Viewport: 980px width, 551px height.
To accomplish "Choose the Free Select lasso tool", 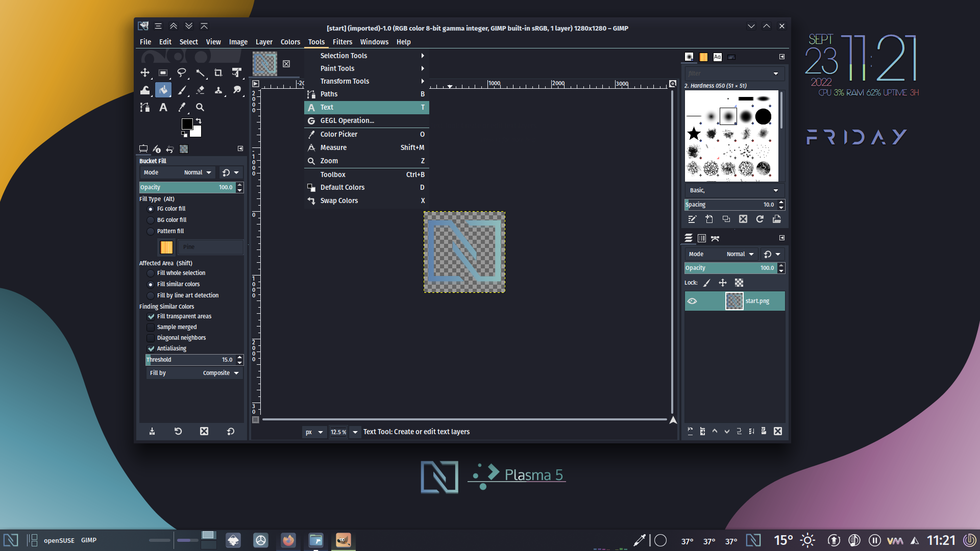I will coord(182,72).
